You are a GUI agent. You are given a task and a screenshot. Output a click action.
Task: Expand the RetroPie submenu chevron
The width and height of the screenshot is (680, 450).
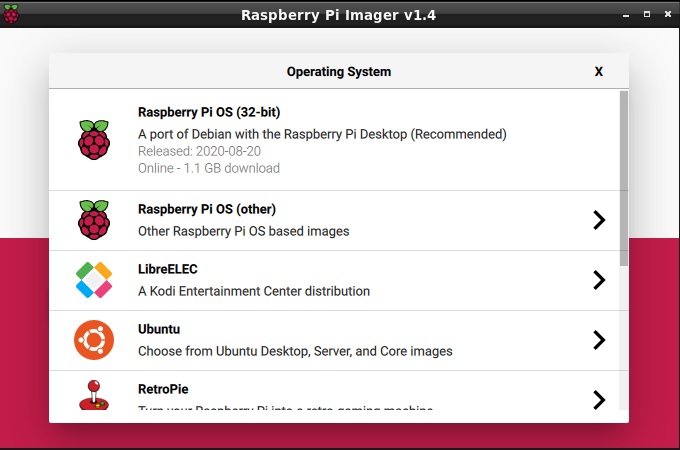click(599, 400)
